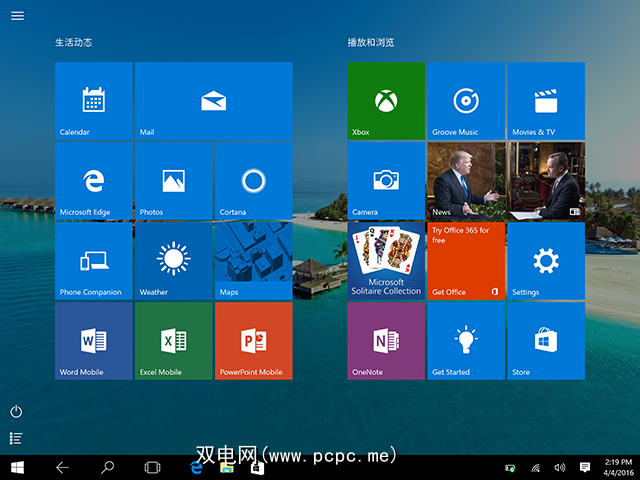Open the Xbox tile

coord(386,100)
